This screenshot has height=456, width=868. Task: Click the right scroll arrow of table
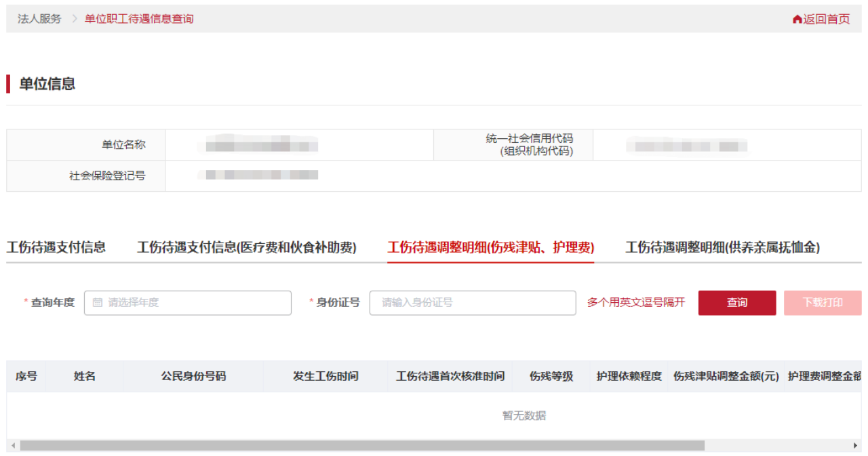click(855, 446)
